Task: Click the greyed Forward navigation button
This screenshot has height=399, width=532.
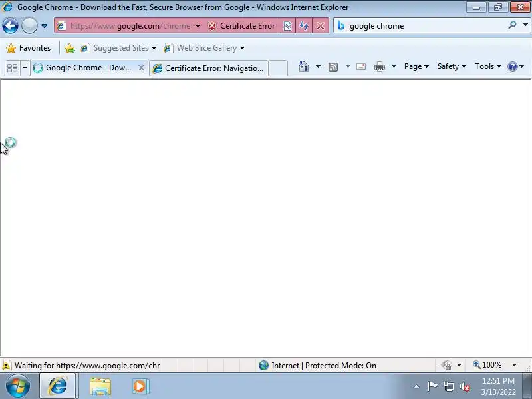Action: (29, 25)
